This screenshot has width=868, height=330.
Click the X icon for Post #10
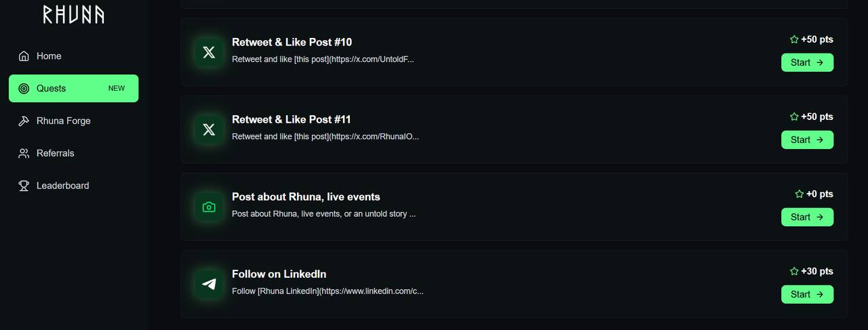click(x=209, y=52)
